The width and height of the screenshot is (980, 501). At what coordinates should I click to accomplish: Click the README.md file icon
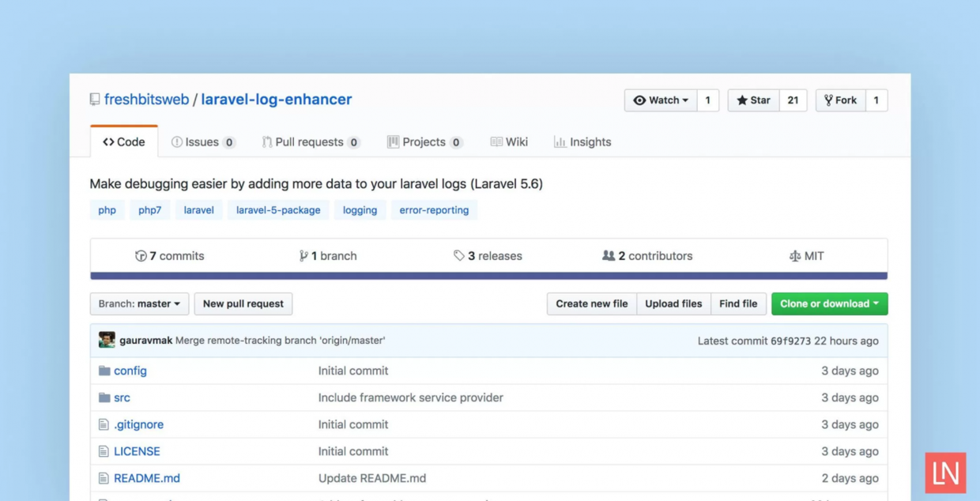(104, 478)
